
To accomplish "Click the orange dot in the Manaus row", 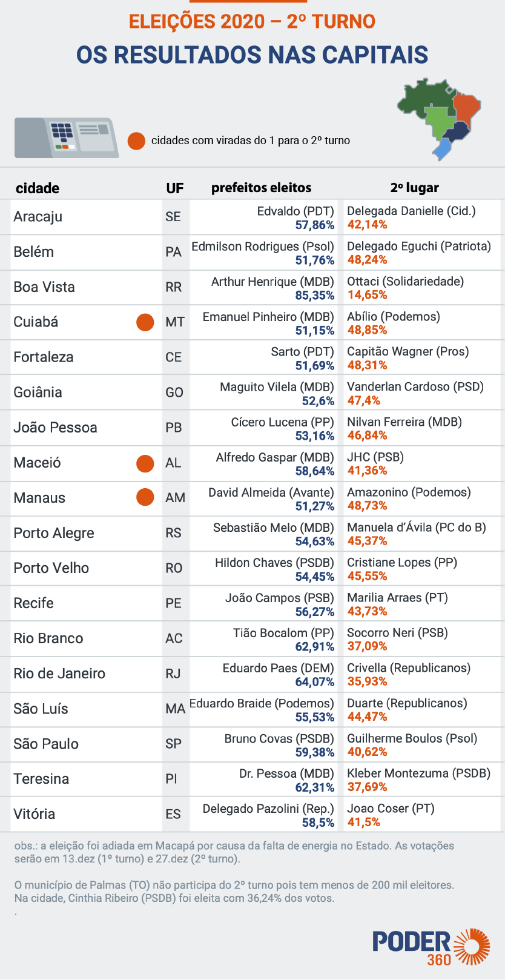I will pyautogui.click(x=145, y=497).
